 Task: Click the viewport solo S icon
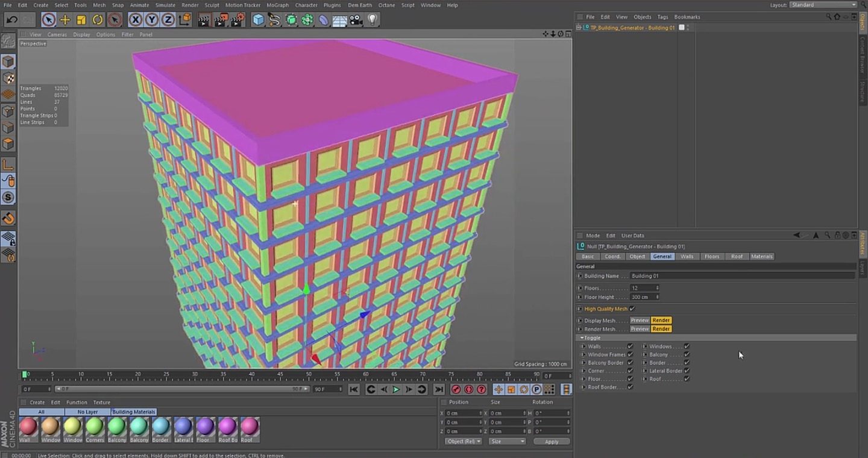(x=8, y=197)
